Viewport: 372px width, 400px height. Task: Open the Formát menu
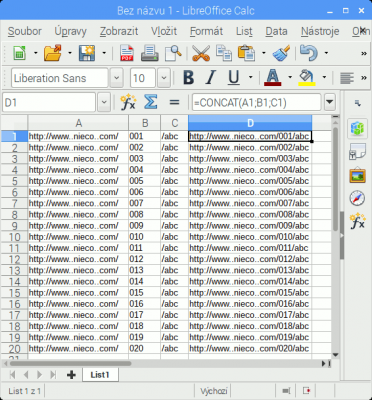[206, 31]
